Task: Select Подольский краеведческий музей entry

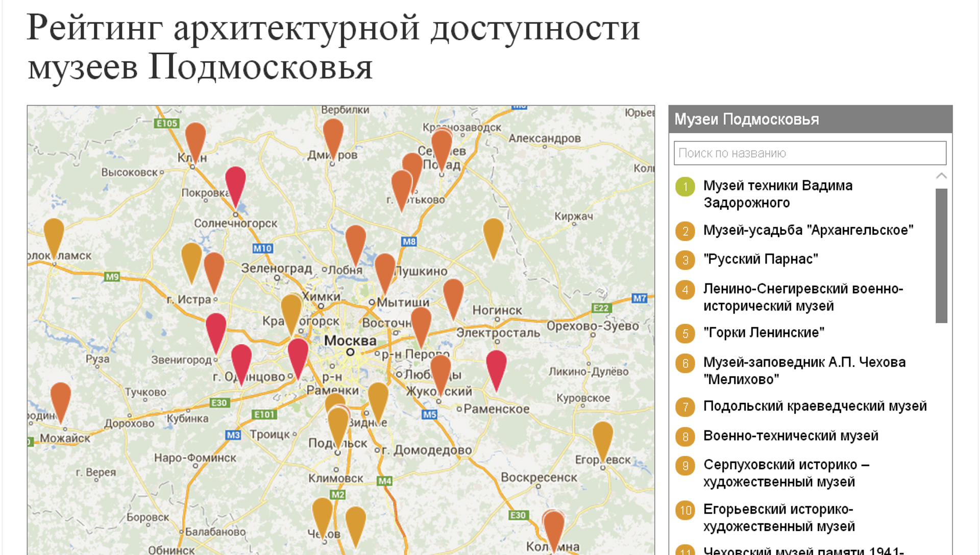Action: (x=815, y=406)
